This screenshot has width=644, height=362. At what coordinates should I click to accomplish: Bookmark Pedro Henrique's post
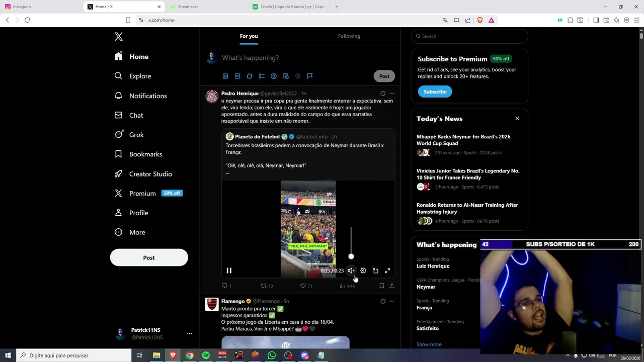point(382,286)
